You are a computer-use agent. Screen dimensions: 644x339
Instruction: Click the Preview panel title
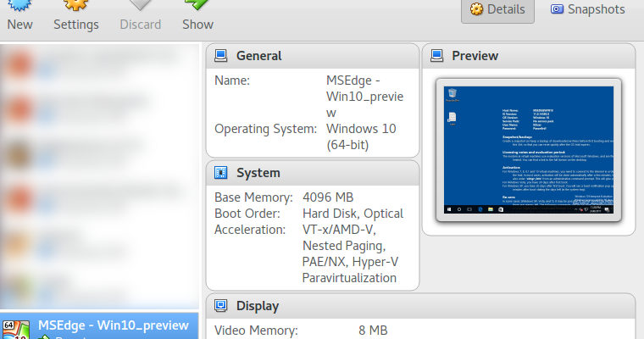click(x=475, y=57)
